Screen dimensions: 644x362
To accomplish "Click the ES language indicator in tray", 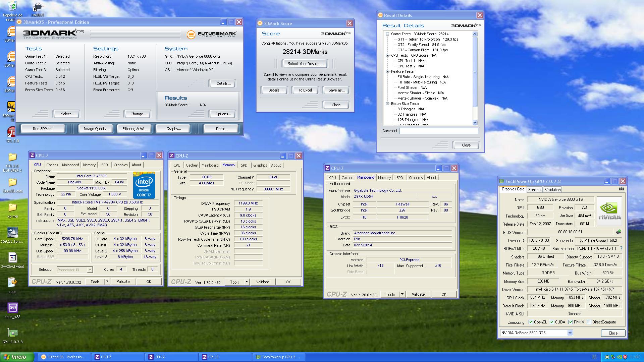I will click(x=594, y=357).
